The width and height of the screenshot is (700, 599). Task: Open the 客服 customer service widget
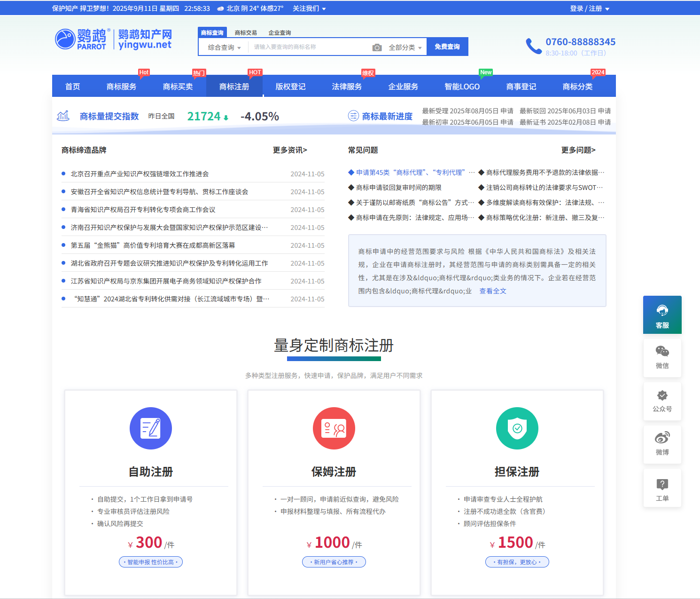tap(662, 315)
